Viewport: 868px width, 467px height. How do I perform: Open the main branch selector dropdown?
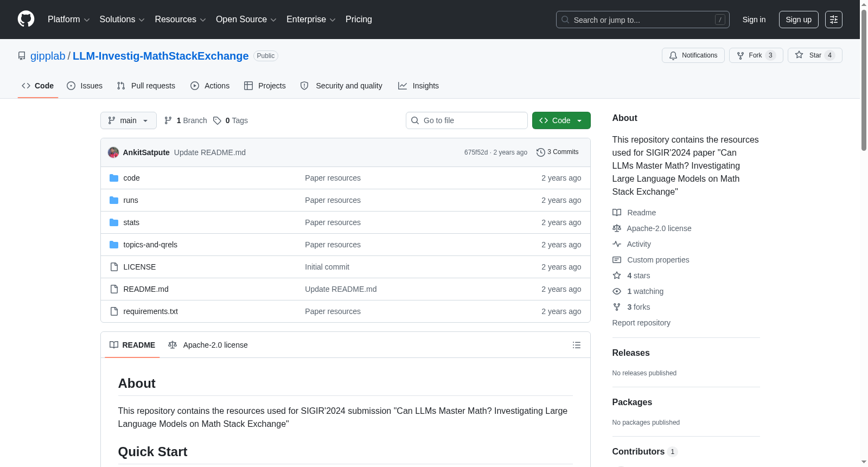[x=129, y=120]
